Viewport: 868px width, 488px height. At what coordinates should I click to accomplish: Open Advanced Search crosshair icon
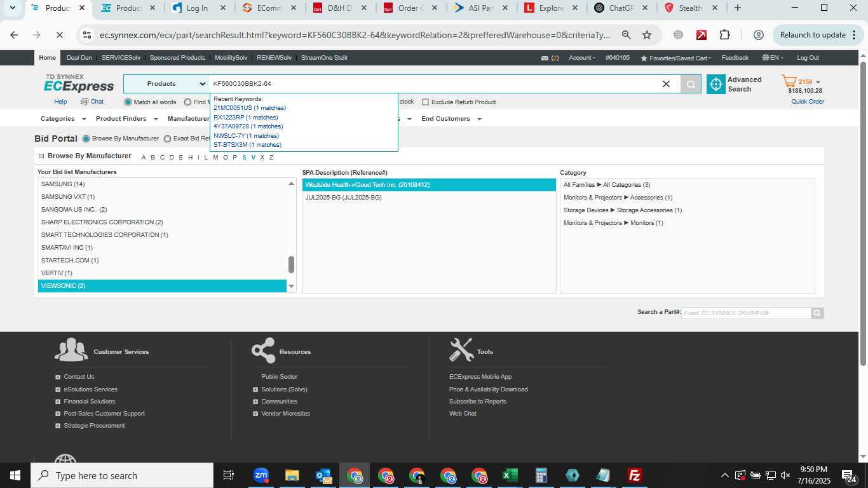(x=716, y=84)
